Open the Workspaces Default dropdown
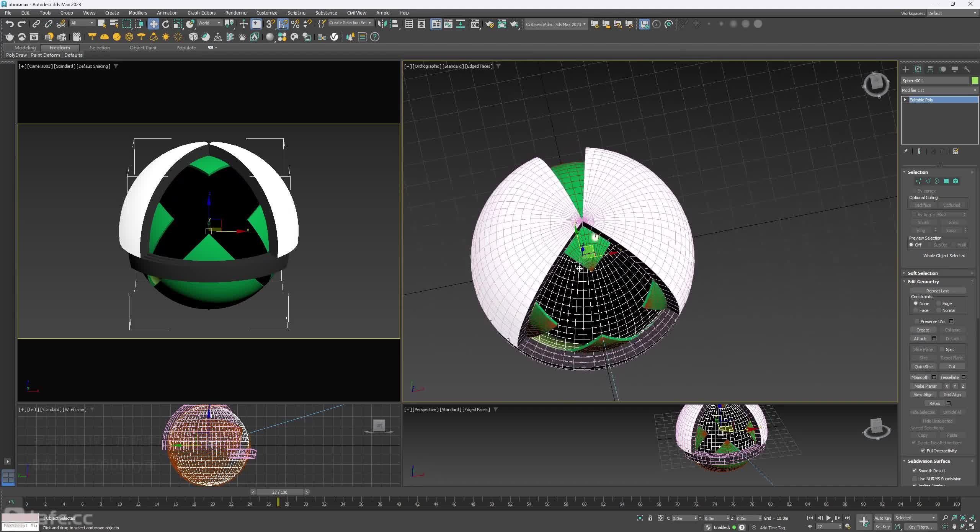 [x=952, y=13]
